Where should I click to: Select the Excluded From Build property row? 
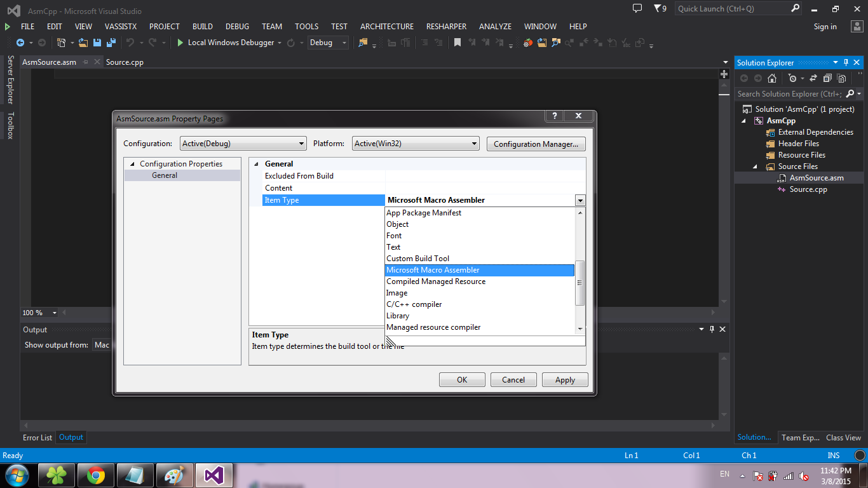(x=424, y=176)
